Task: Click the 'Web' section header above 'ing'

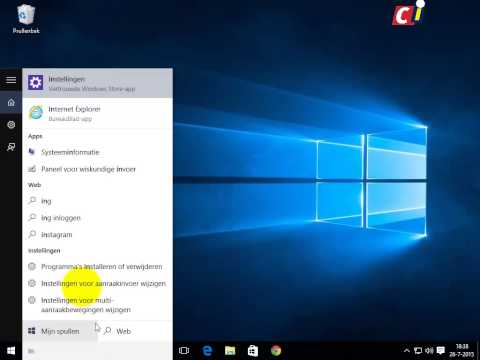Action: [34, 185]
